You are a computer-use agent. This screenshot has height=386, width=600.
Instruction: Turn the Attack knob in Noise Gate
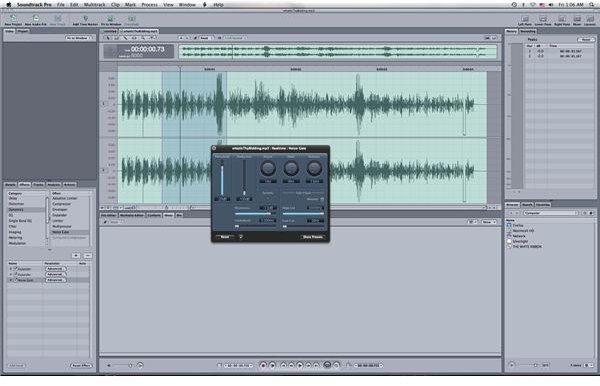pyautogui.click(x=268, y=168)
